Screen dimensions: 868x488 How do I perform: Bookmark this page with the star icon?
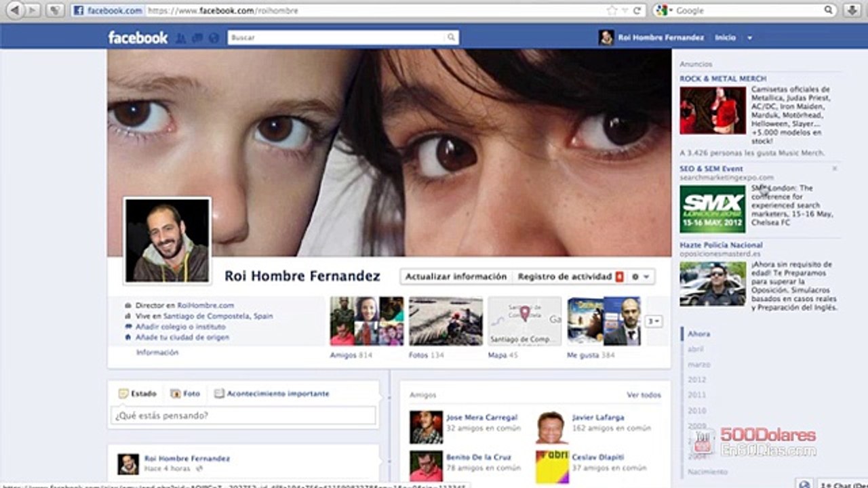[612, 10]
